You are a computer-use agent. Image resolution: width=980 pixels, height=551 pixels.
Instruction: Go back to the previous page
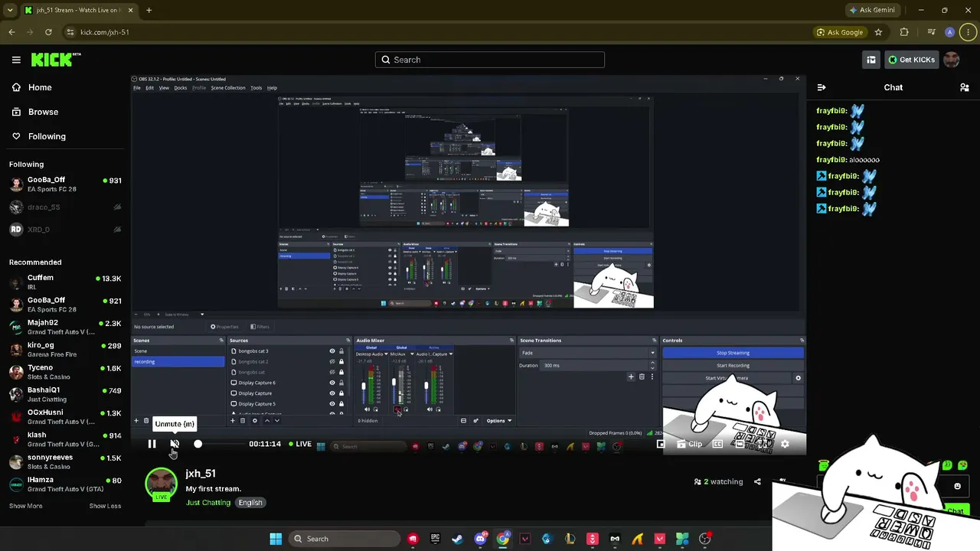(x=11, y=32)
